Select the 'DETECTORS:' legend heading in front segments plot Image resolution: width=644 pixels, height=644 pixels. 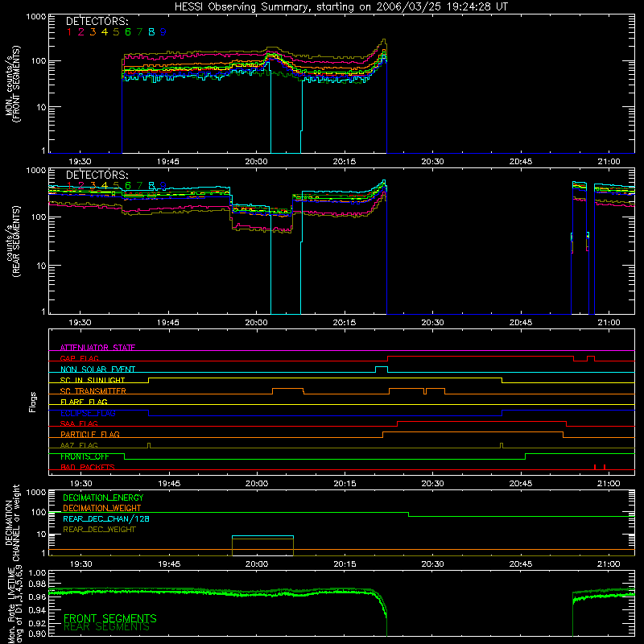coord(97,22)
